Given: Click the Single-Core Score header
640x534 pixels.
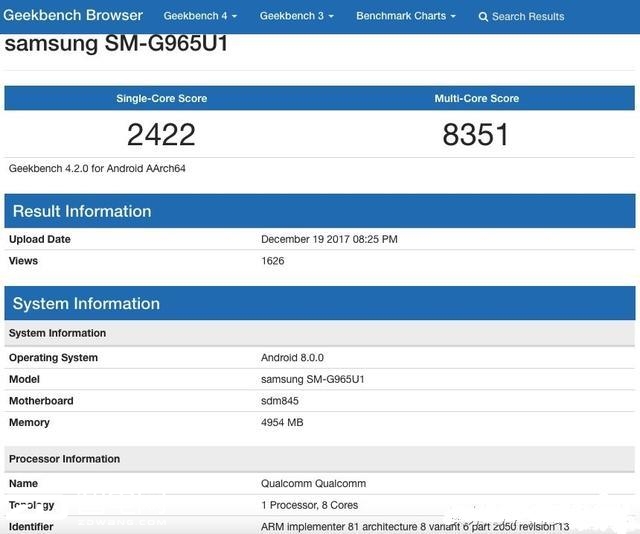Looking at the screenshot, I should pyautogui.click(x=162, y=98).
